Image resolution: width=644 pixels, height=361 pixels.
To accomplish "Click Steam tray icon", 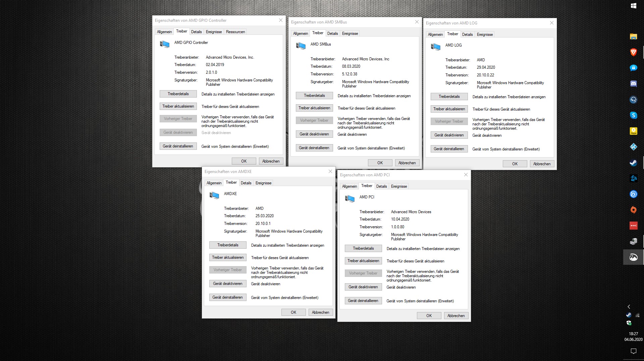I will point(629,315).
